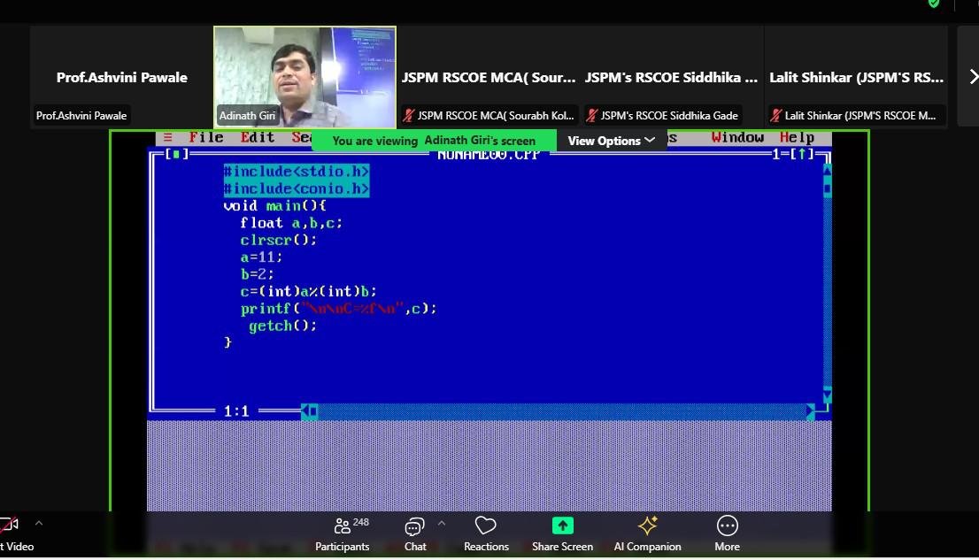
Task: Select JSPM RSCOE MCA Sourabh participant tile
Action: pyautogui.click(x=489, y=77)
